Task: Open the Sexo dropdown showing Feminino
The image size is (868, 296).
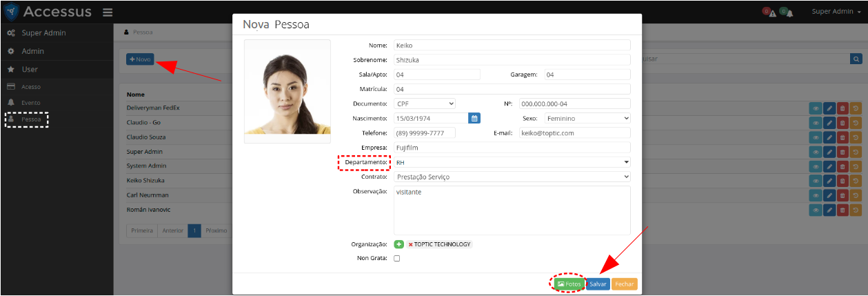Action: click(x=587, y=118)
